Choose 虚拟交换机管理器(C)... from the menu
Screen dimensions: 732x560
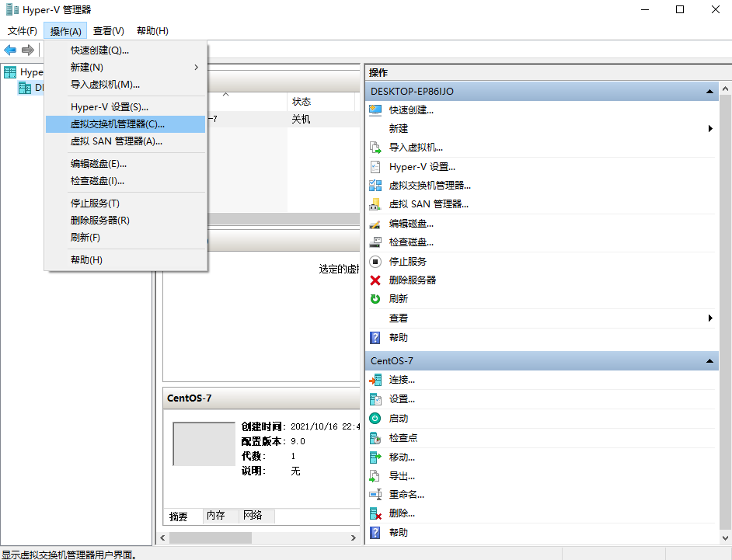[x=126, y=124]
